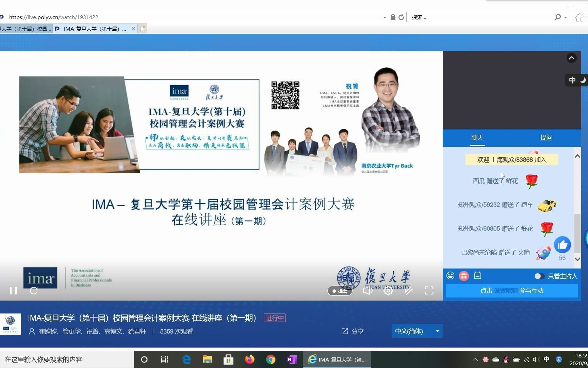Launch Google Chrome from taskbar
Image resolution: width=588 pixels, height=368 pixels.
(x=271, y=359)
